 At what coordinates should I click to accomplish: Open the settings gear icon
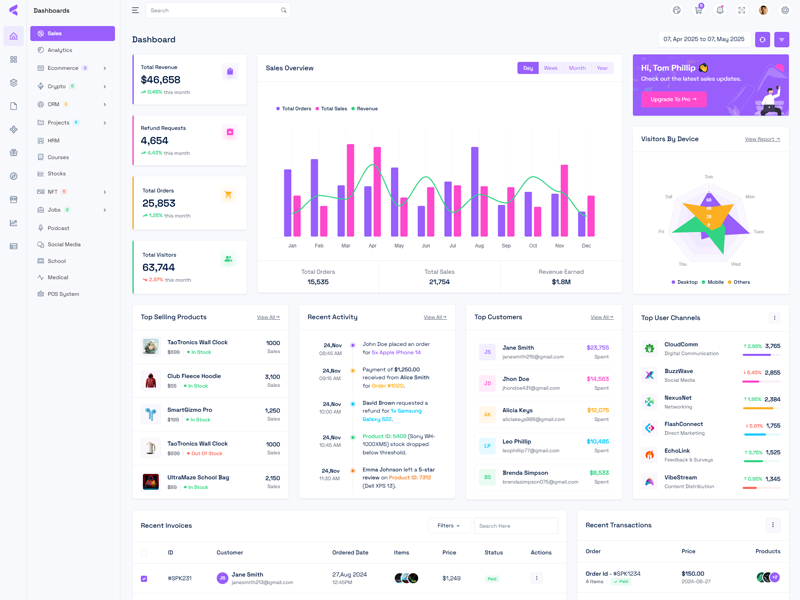[x=785, y=10]
